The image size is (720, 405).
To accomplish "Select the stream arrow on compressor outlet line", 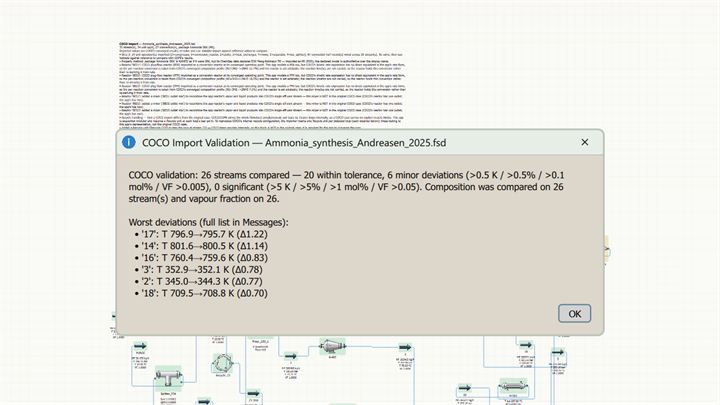I will 405,347.
